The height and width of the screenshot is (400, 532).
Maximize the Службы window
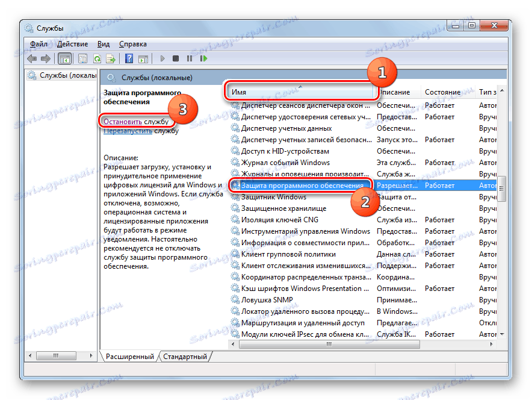pos(472,25)
